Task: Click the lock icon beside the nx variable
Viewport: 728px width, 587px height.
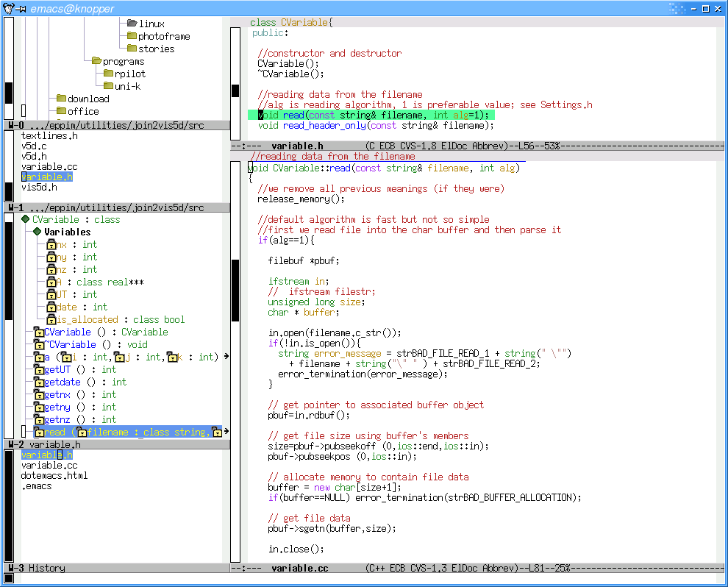Action: pos(51,245)
